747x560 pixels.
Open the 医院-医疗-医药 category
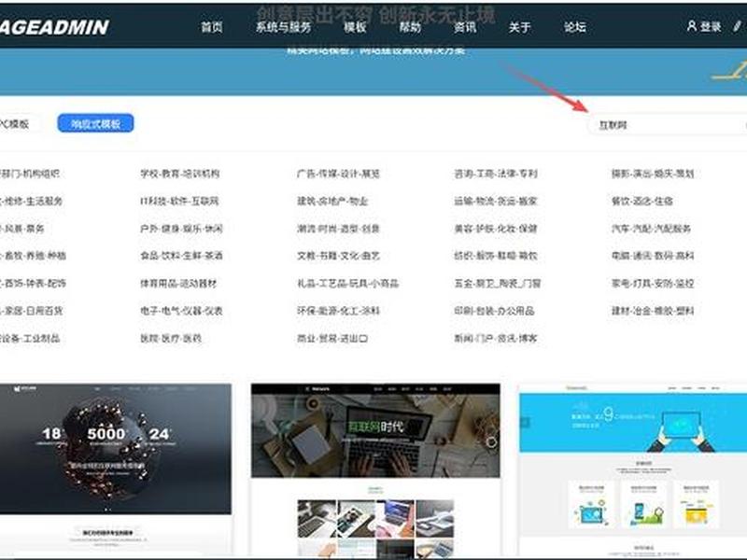171,339
